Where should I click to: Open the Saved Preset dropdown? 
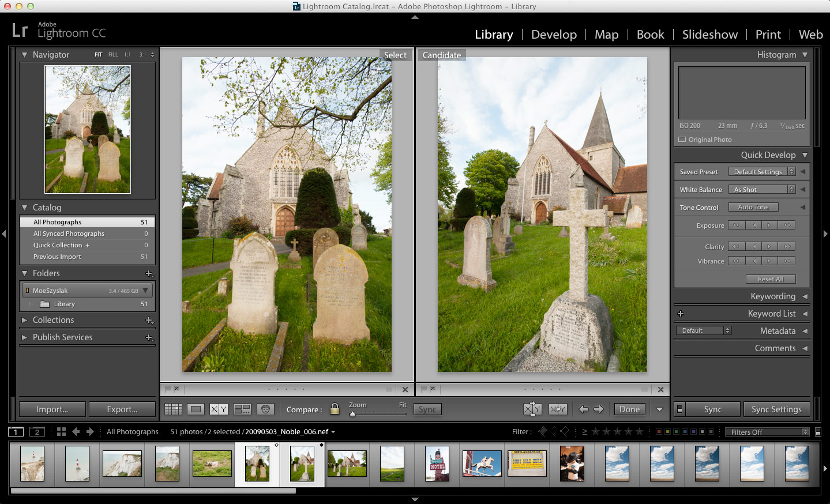762,171
